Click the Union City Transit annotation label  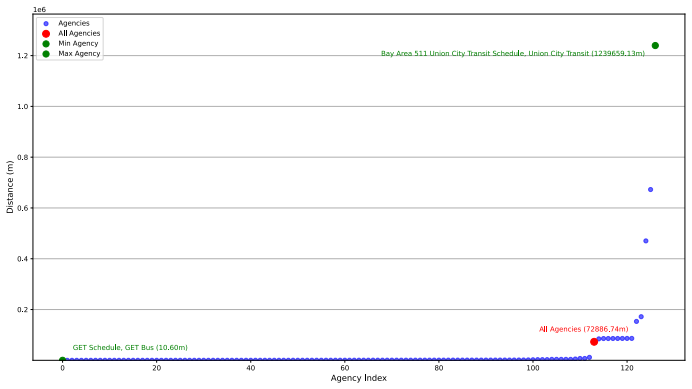(513, 53)
